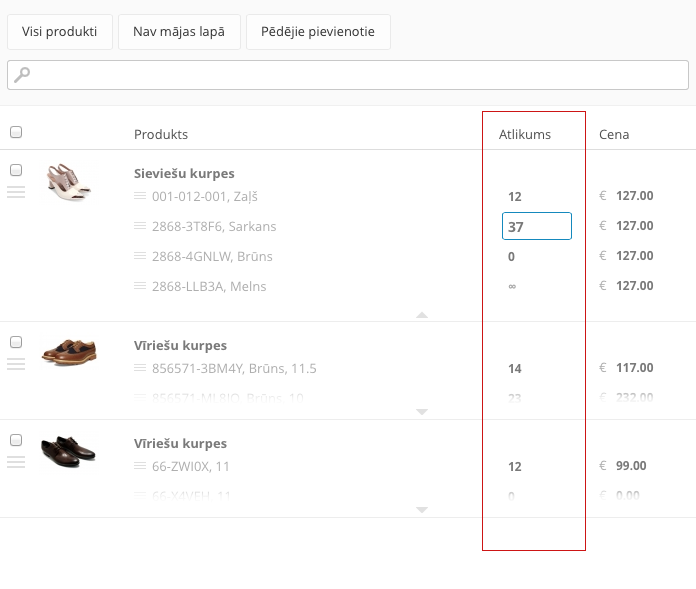Check the Sieviešu kurpes product checkbox
The height and width of the screenshot is (589, 696).
click(x=16, y=170)
